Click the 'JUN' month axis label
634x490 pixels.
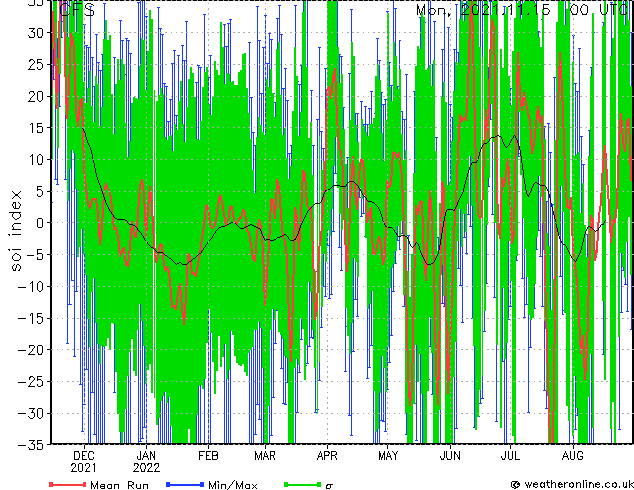450,456
